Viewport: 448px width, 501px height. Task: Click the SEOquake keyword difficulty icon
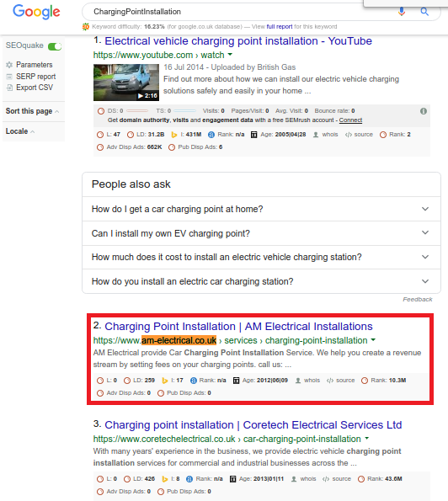tap(85, 27)
